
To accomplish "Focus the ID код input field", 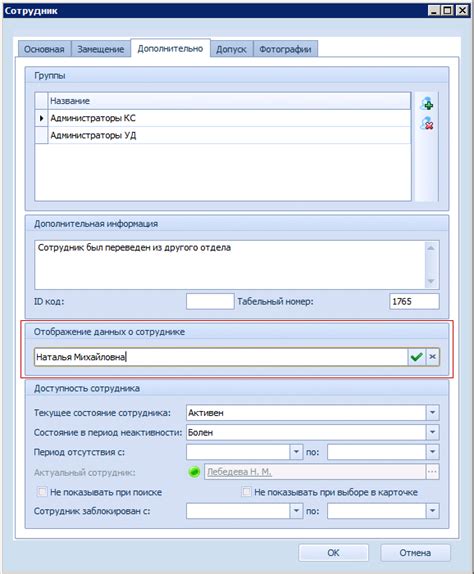I will [210, 302].
